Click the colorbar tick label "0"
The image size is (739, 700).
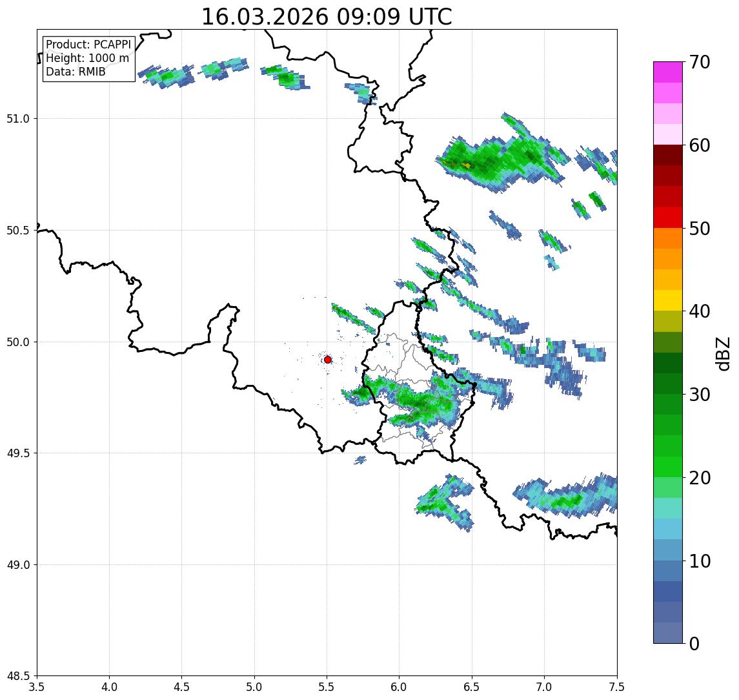point(694,643)
